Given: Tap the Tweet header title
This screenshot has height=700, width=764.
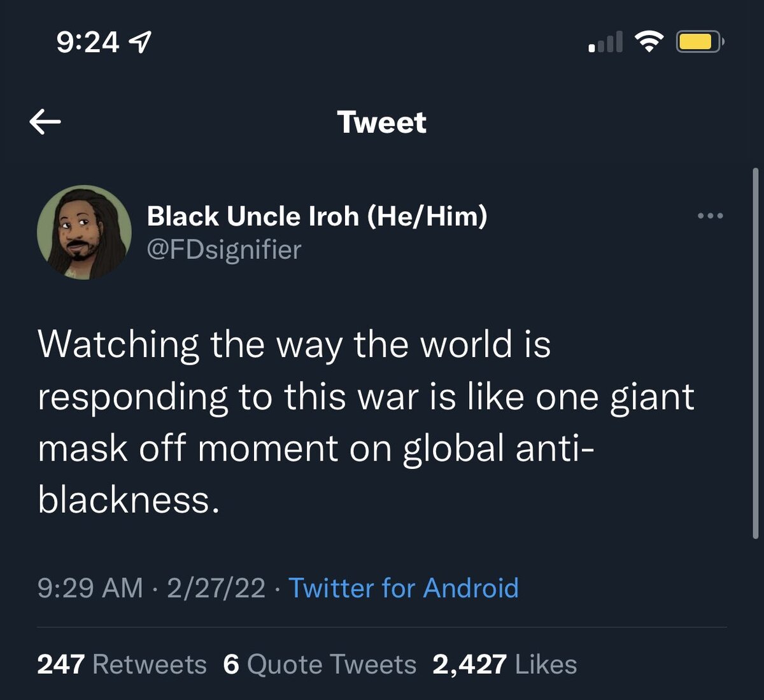Looking at the screenshot, I should click(x=381, y=122).
